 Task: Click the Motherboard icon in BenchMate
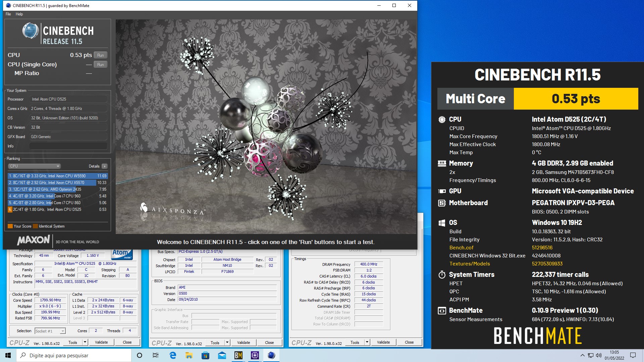coord(442,203)
